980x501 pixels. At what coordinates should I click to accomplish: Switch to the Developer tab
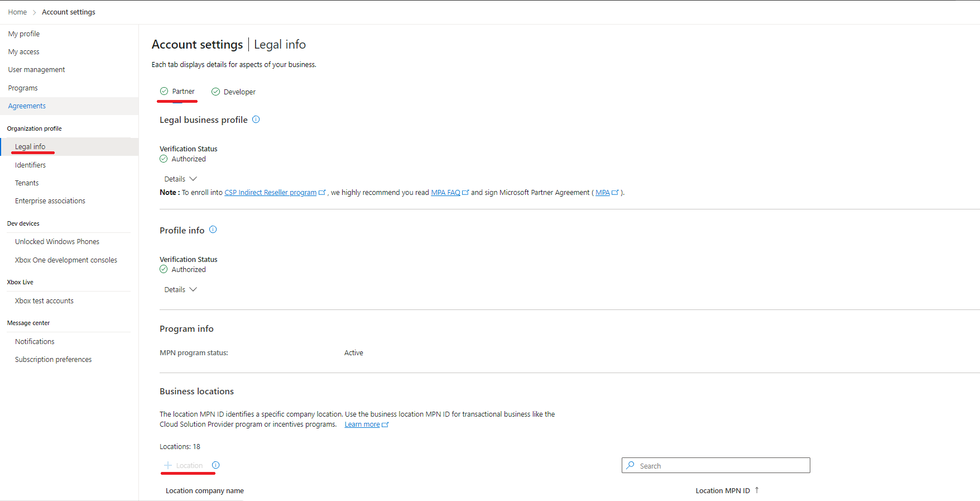pos(234,92)
